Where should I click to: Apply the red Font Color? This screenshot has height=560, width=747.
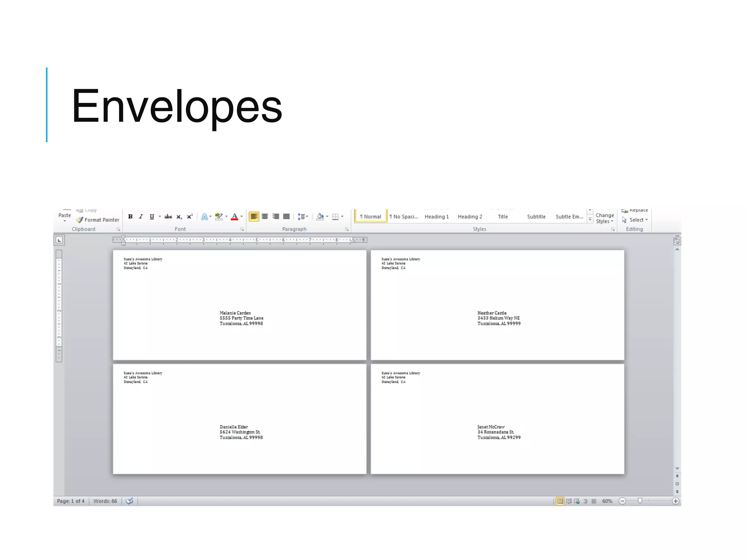[x=235, y=217]
